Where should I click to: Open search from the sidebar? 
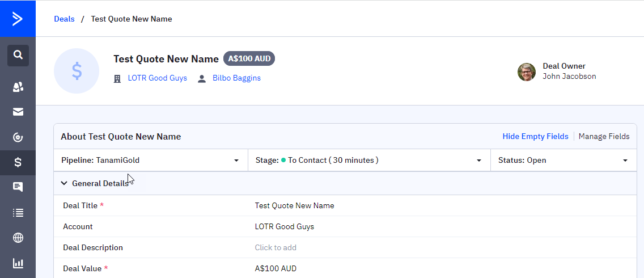click(x=18, y=55)
